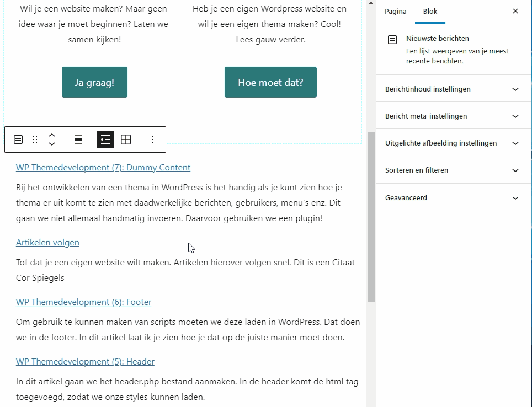Expand Bericht meta-instellingen section
Image resolution: width=532 pixels, height=407 pixels.
(x=453, y=116)
